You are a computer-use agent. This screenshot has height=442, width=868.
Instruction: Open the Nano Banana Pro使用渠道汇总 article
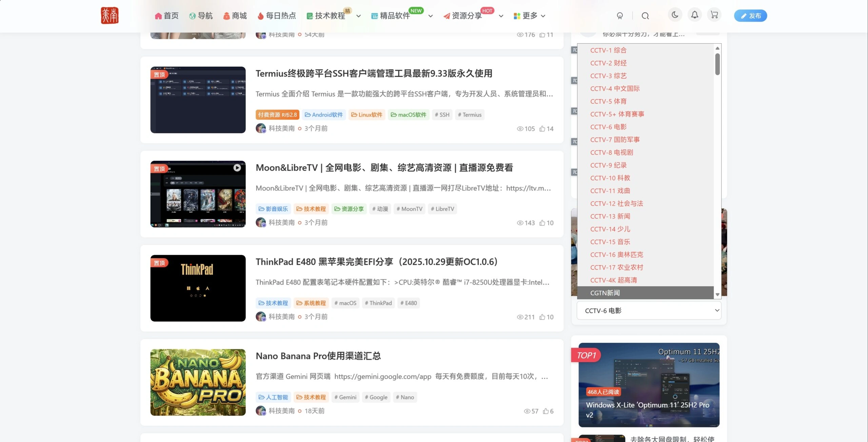pos(318,356)
